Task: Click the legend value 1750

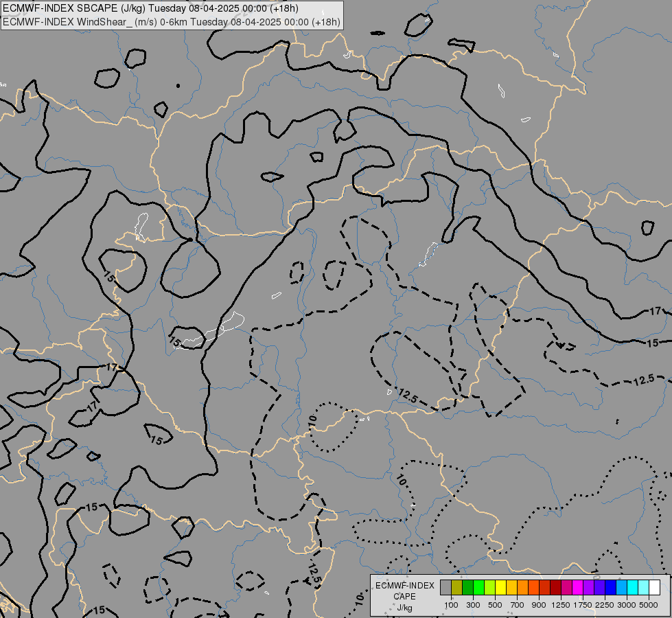Action: (x=583, y=605)
